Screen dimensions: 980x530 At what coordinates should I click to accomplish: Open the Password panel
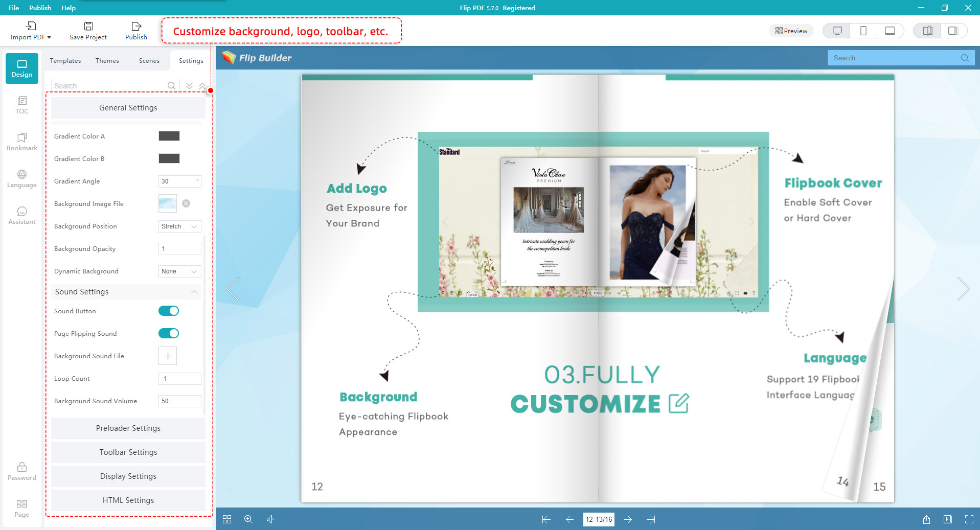coord(21,471)
